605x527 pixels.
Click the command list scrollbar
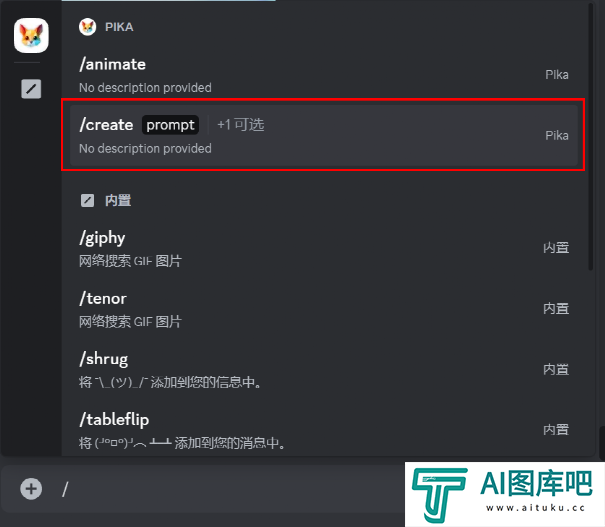click(590, 137)
